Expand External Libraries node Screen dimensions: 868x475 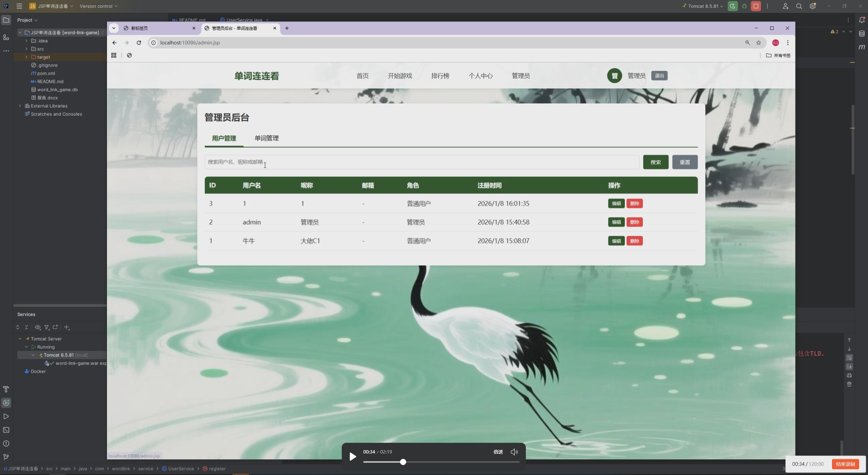pyautogui.click(x=20, y=106)
